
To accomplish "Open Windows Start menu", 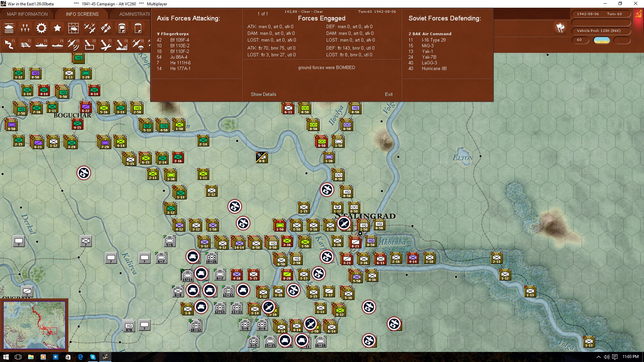I will pyautogui.click(x=6, y=357).
